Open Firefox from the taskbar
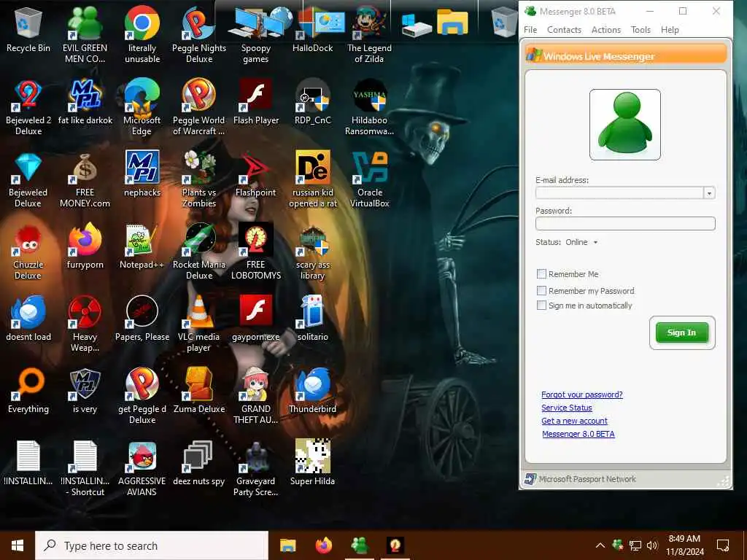The width and height of the screenshot is (747, 560). (323, 545)
